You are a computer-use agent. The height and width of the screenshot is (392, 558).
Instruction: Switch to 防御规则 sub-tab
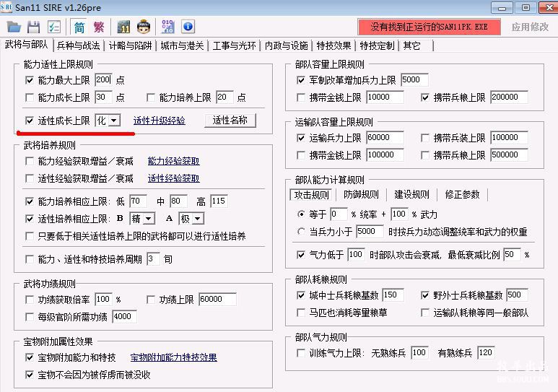point(361,194)
